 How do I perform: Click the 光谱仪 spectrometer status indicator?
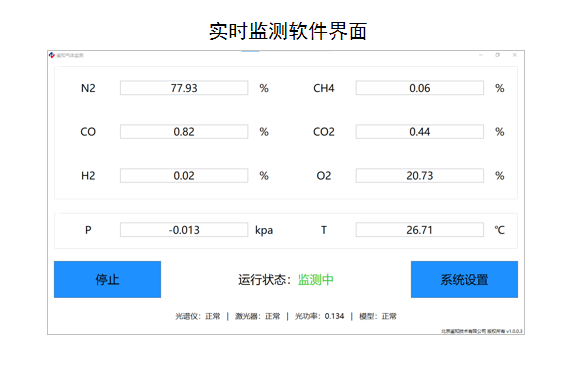click(x=198, y=316)
